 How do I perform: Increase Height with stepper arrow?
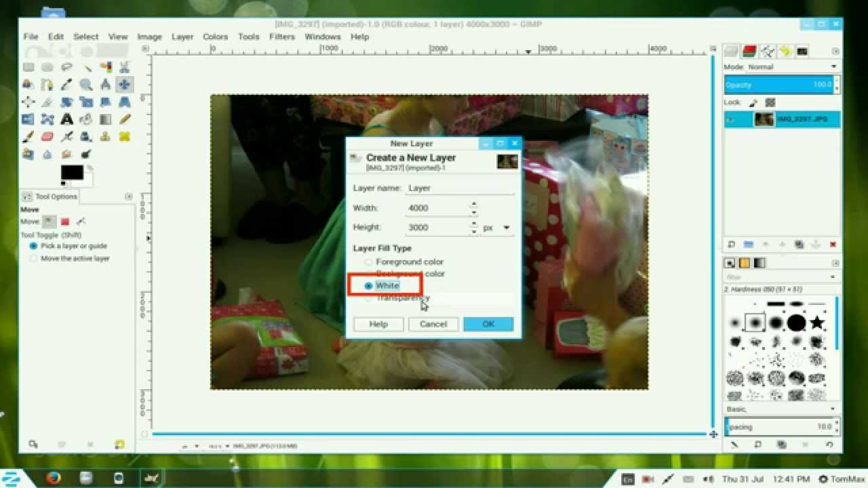click(473, 224)
